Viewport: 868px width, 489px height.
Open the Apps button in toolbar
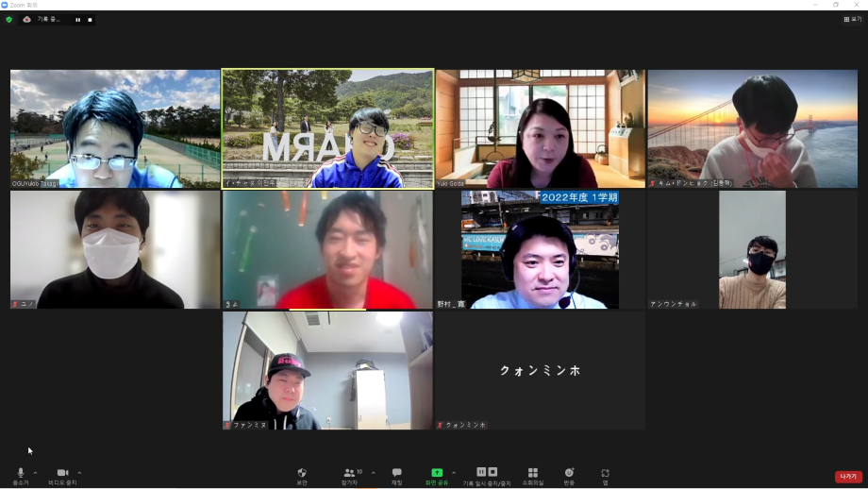pos(606,474)
